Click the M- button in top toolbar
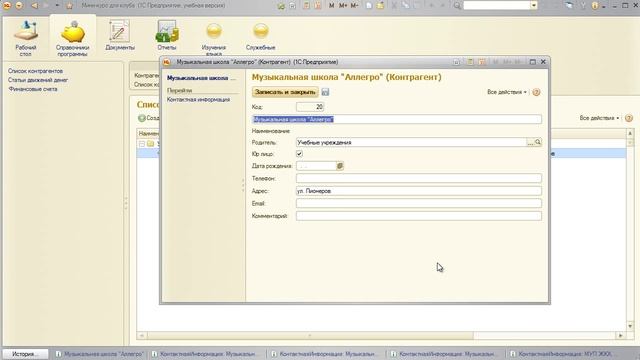This screenshot has height=360, width=640. pyautogui.click(x=354, y=5)
